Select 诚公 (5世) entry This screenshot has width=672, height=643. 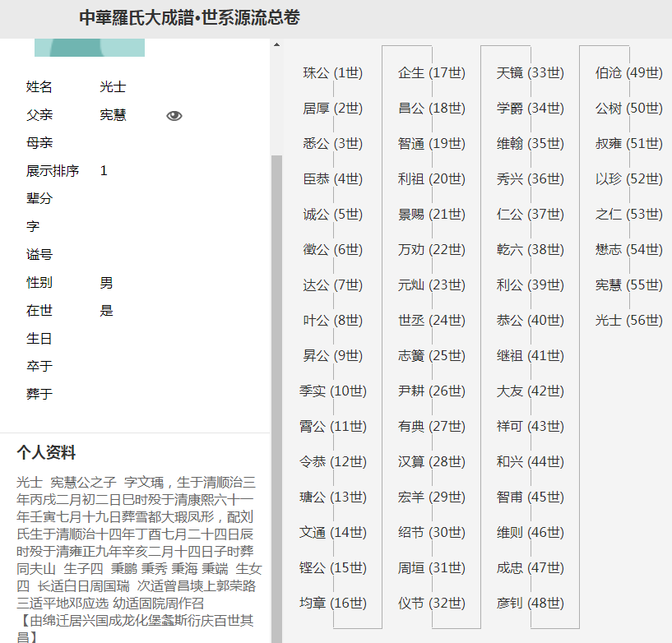(x=333, y=214)
